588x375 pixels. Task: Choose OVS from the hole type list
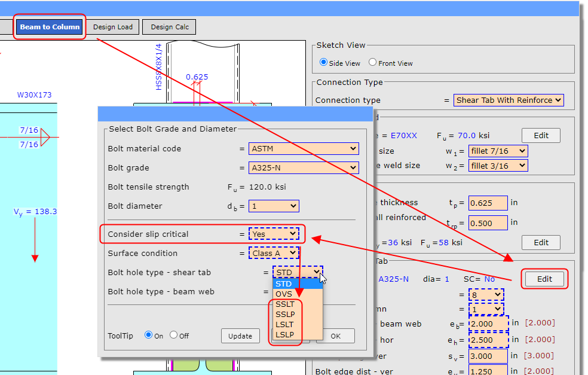coord(284,294)
